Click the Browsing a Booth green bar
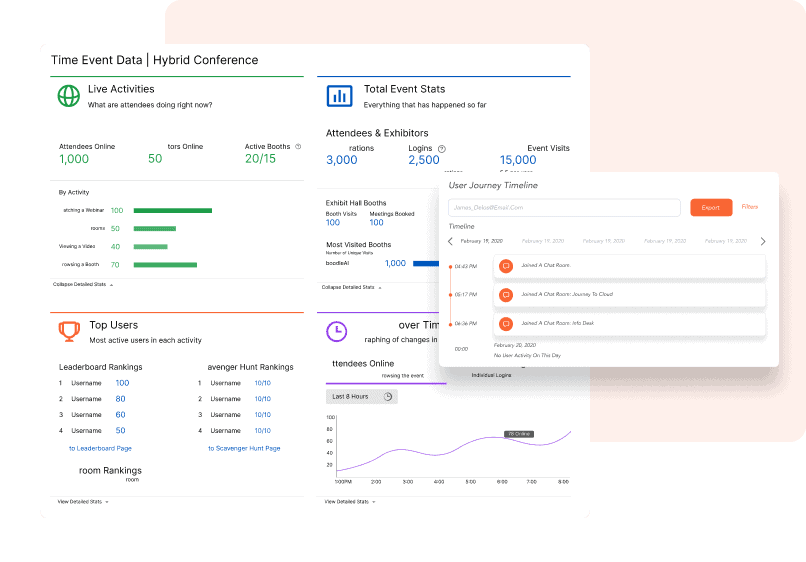Viewport: 806px width, 562px height. (165, 265)
